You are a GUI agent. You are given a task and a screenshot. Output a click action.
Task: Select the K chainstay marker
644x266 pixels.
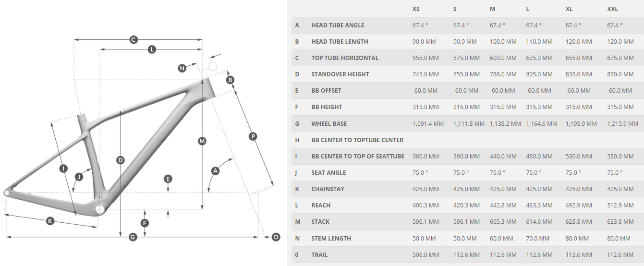(50, 221)
